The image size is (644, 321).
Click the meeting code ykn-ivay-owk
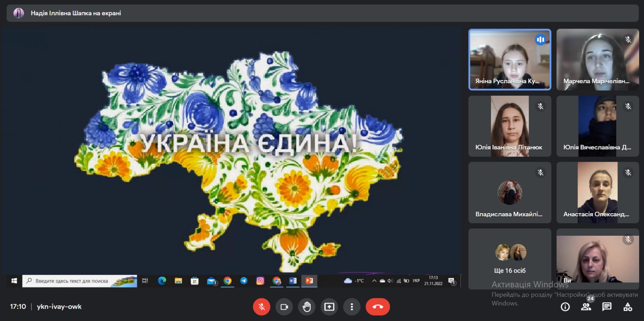(59, 307)
